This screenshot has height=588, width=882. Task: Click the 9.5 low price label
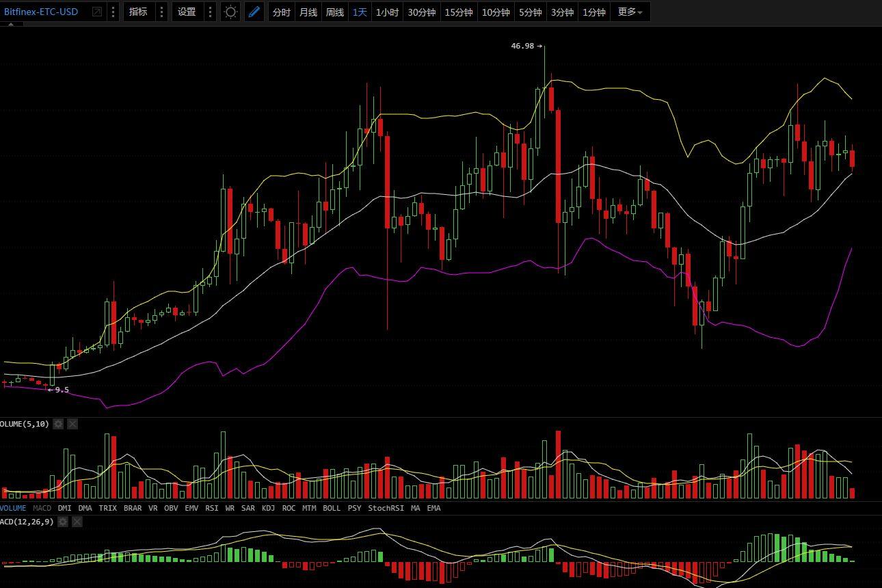click(62, 390)
